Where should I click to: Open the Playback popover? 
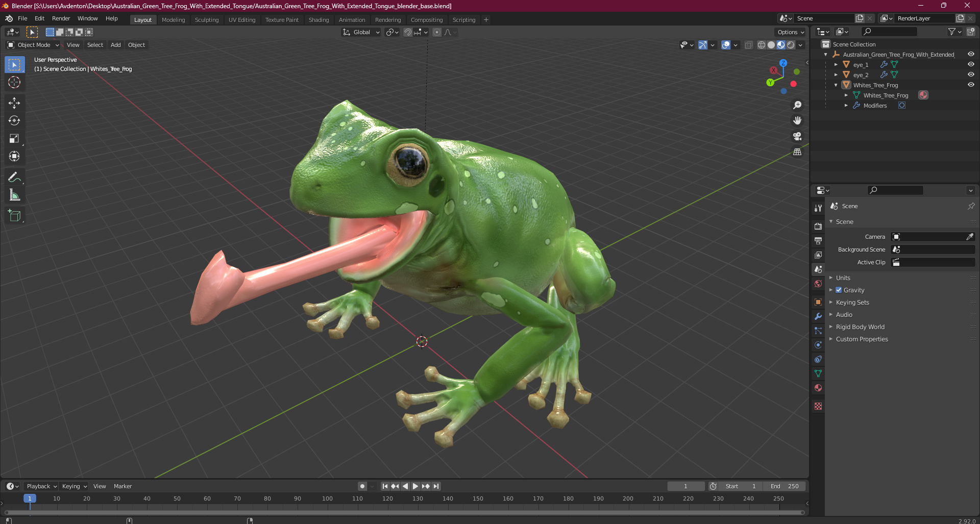pos(41,486)
